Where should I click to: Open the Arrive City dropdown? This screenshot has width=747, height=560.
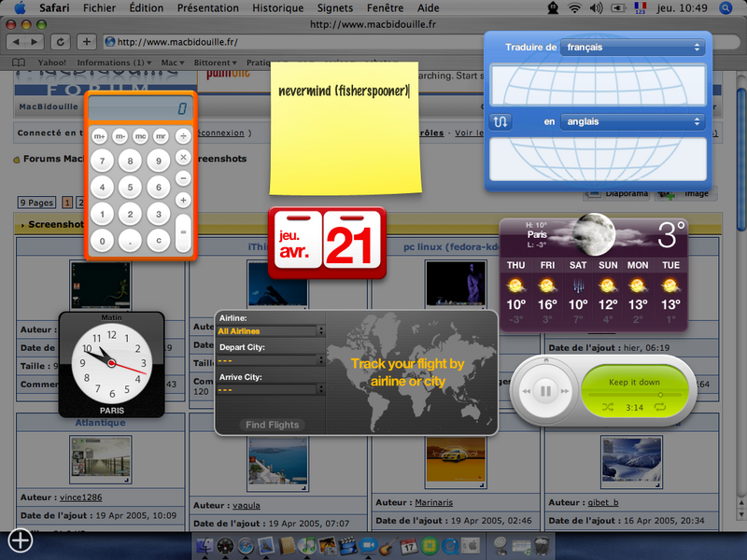pos(271,389)
